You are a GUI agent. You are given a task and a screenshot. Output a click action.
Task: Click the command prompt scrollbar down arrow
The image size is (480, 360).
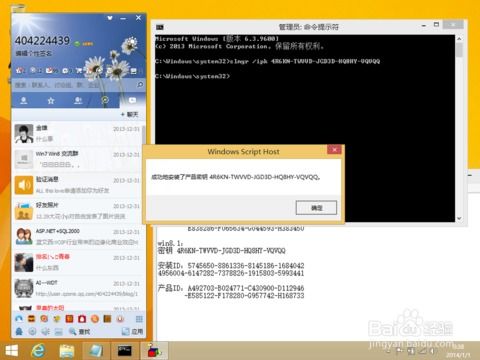click(x=459, y=218)
